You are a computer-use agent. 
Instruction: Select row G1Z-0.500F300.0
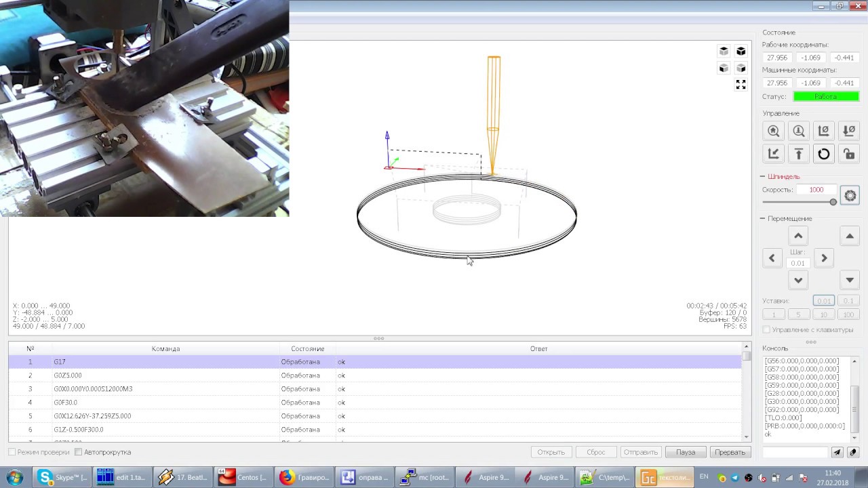pos(375,430)
